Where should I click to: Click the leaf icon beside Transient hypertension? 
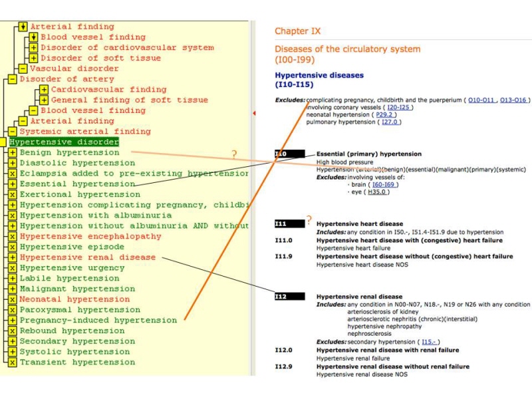click(x=12, y=362)
